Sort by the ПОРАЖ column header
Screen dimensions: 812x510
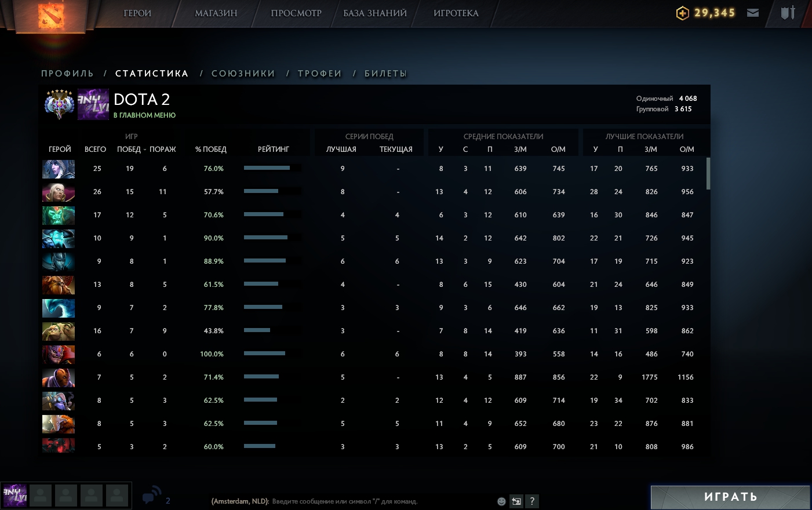[x=163, y=150]
